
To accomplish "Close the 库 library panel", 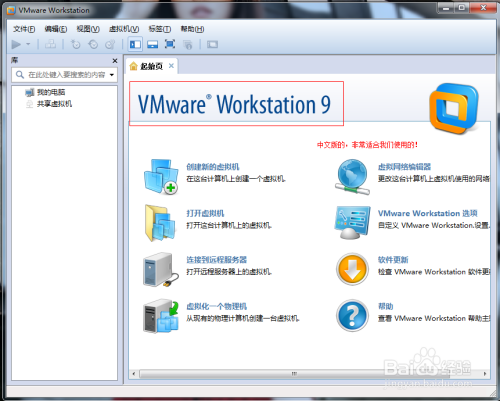I will tap(115, 61).
